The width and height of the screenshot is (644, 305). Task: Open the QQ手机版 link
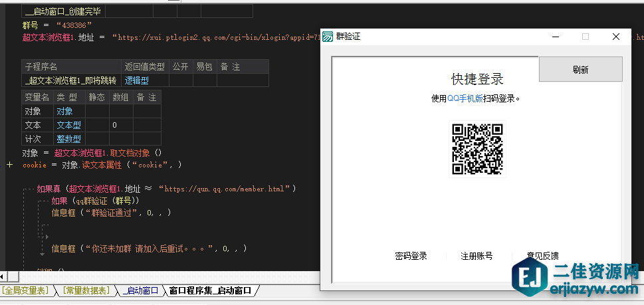click(x=465, y=98)
